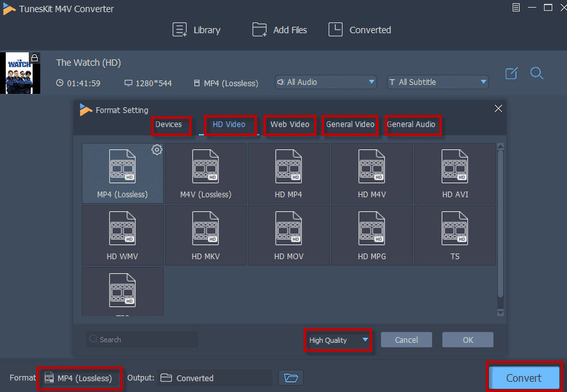Close the Format Setting dialog
Viewport: 567px width, 392px height.
[x=499, y=109]
